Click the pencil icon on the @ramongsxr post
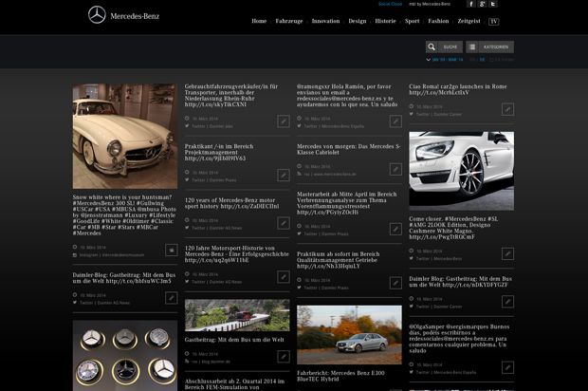The image size is (588, 391). [395, 121]
